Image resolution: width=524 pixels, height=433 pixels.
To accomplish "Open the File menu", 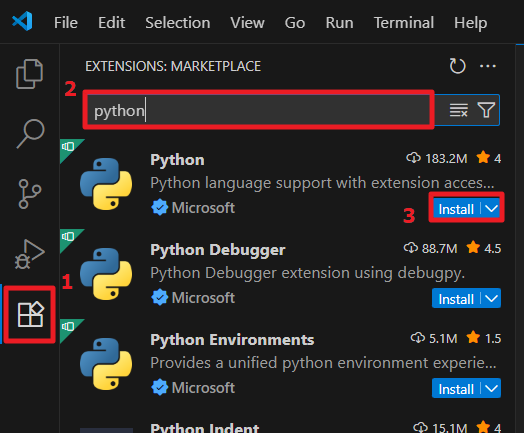I will (x=66, y=23).
